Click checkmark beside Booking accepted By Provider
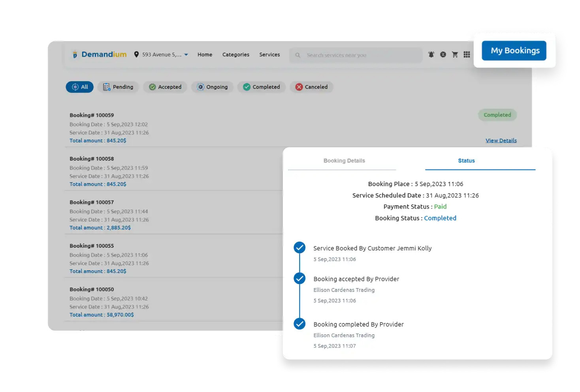Image resolution: width=580 pixels, height=392 pixels. (x=299, y=279)
